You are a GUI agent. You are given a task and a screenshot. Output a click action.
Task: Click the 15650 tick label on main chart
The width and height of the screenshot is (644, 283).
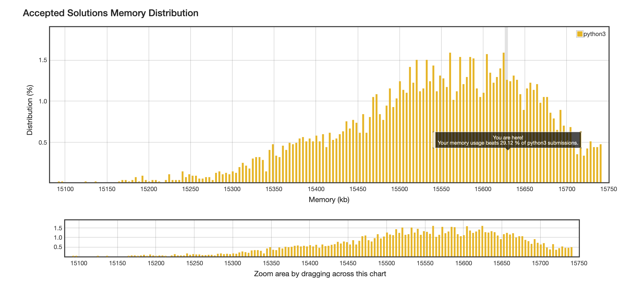tap(525, 189)
